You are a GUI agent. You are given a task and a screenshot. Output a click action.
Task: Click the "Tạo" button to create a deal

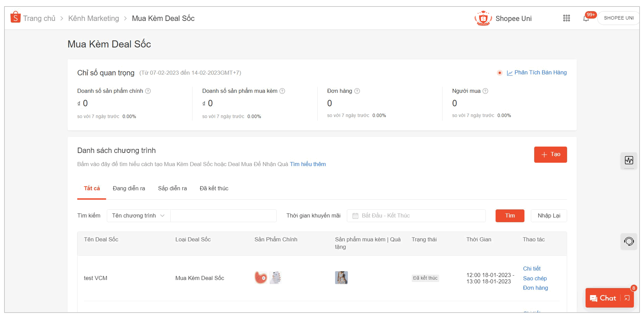(x=550, y=154)
